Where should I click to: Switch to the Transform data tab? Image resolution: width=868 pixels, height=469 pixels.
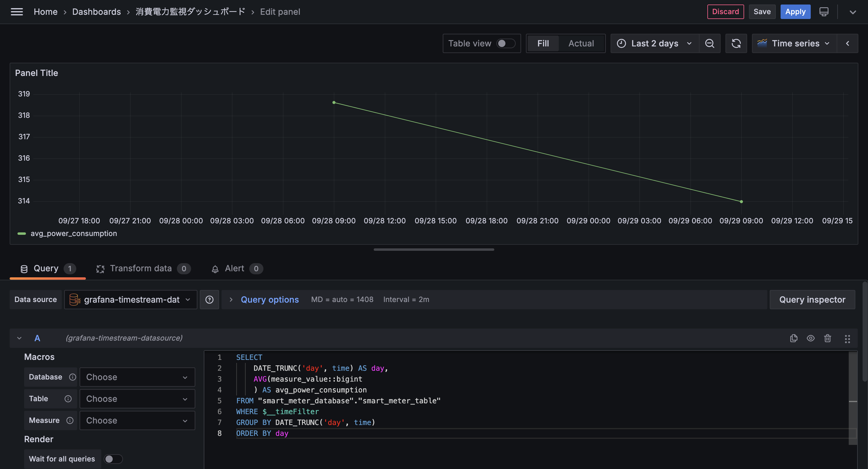141,269
